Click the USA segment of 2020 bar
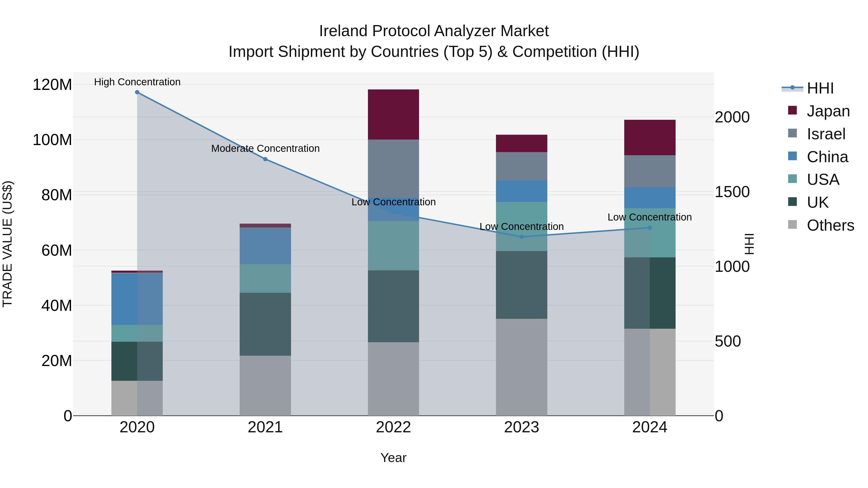This screenshot has width=868, height=488. coord(137,334)
